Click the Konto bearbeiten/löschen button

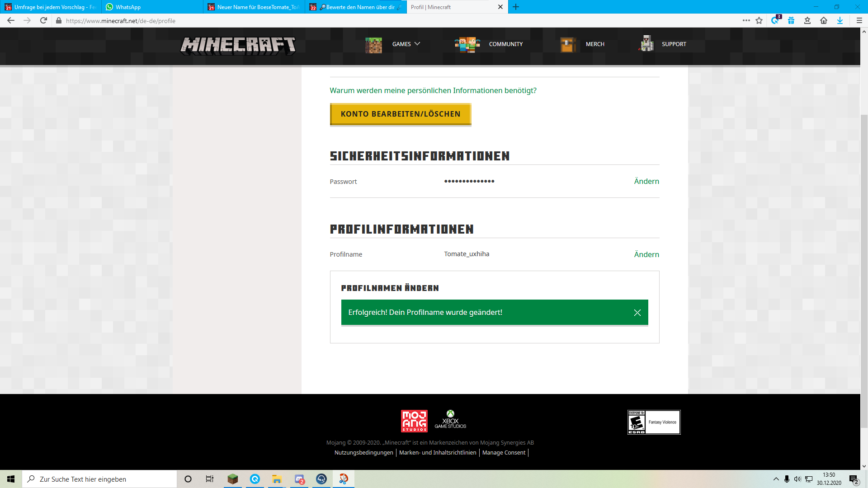coord(401,114)
